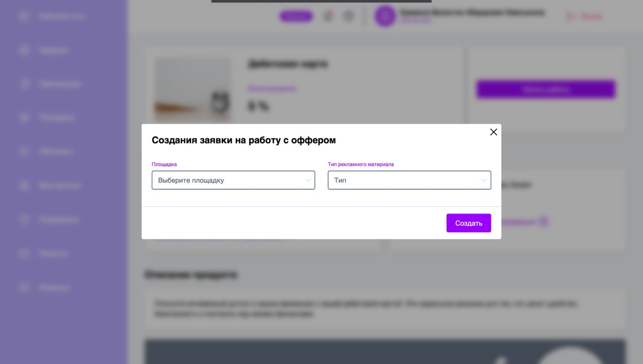Image resolution: width=643 pixels, height=364 pixels.
Task: Click the red logout link at top right
Action: coord(585,17)
